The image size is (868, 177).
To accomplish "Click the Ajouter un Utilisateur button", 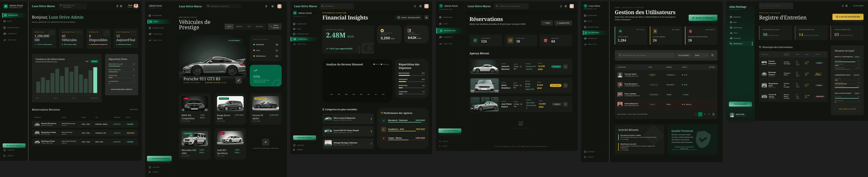I will [703, 18].
